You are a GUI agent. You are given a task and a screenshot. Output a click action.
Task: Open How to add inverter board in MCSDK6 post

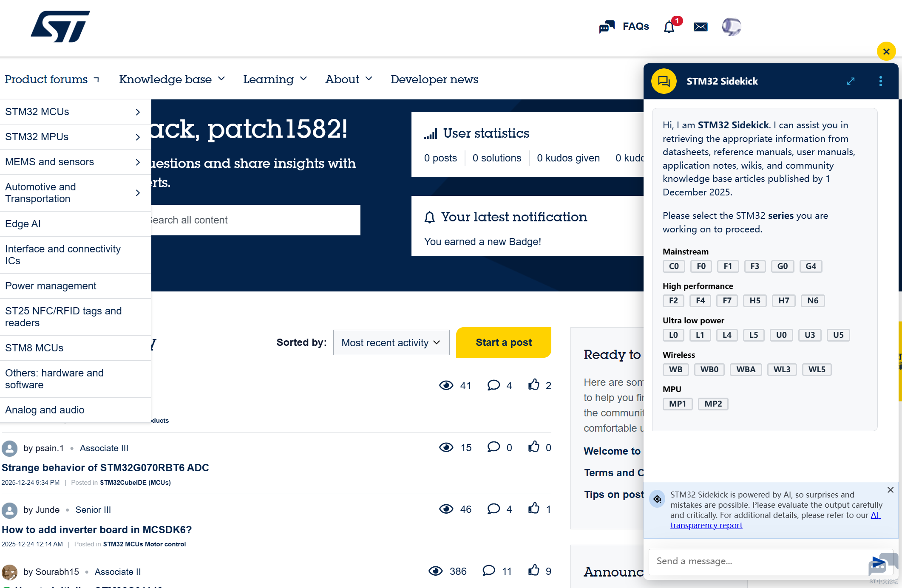coord(96,530)
